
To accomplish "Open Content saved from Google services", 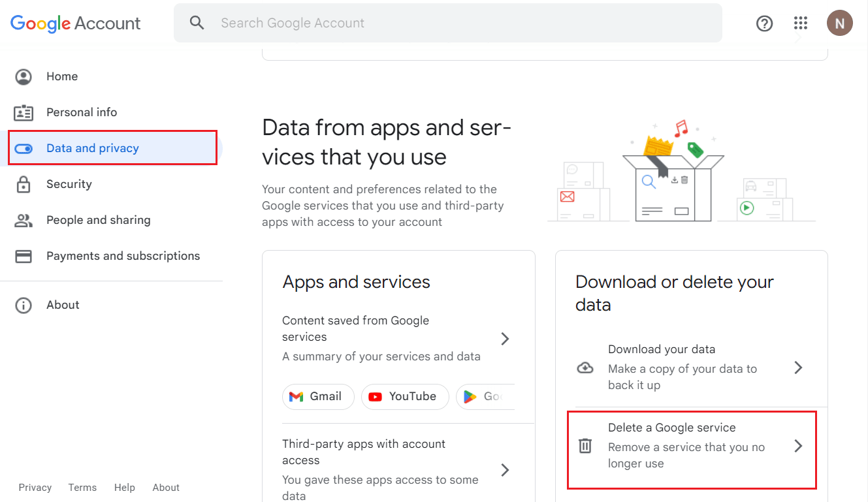I will pyautogui.click(x=398, y=338).
